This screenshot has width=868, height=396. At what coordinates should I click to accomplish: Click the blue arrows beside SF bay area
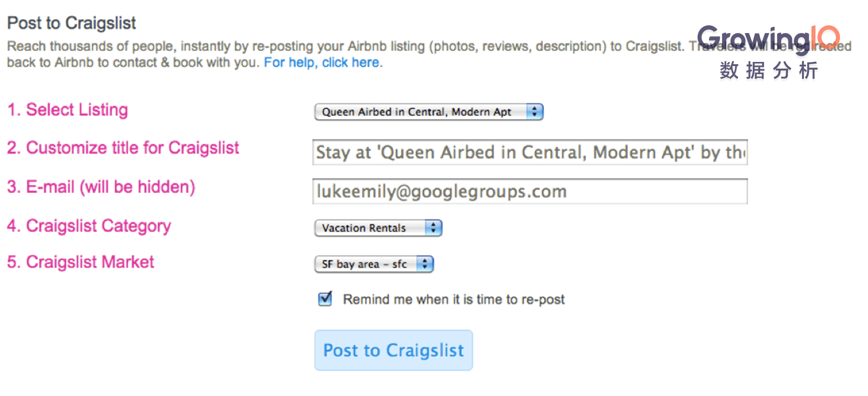click(x=425, y=264)
